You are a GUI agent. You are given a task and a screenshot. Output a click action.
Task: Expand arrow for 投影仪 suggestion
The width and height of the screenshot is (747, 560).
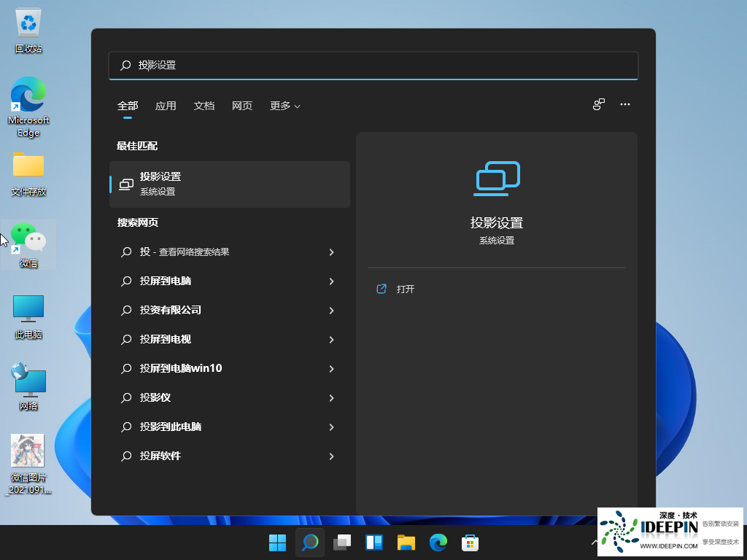[332, 397]
